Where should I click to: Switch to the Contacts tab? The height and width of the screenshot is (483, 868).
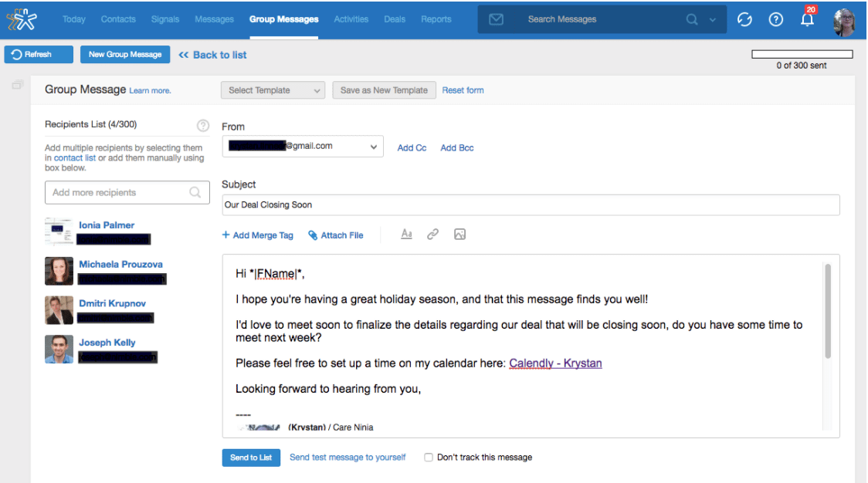tap(118, 19)
